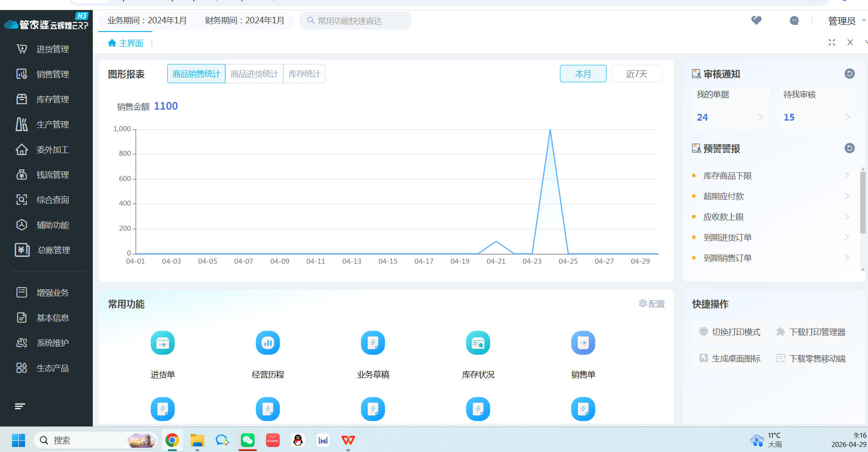Open WeChat from the taskbar

[248, 440]
